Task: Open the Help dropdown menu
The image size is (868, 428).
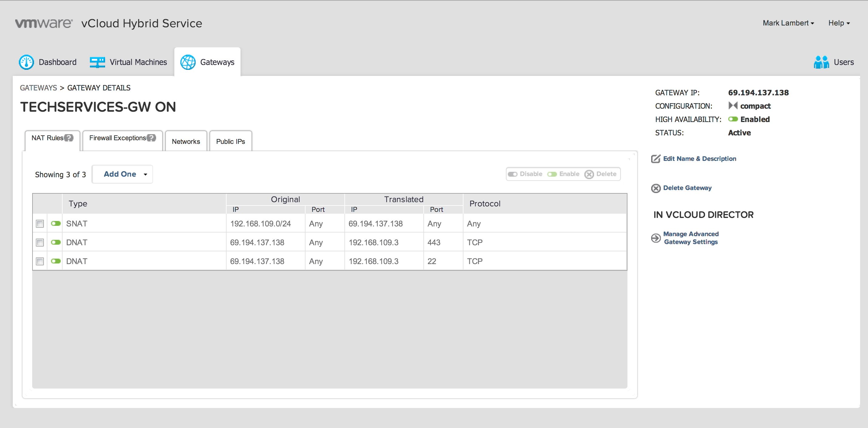Action: pyautogui.click(x=839, y=23)
